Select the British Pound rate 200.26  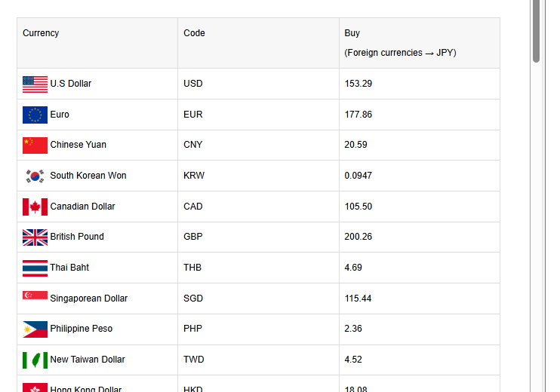[x=358, y=237]
